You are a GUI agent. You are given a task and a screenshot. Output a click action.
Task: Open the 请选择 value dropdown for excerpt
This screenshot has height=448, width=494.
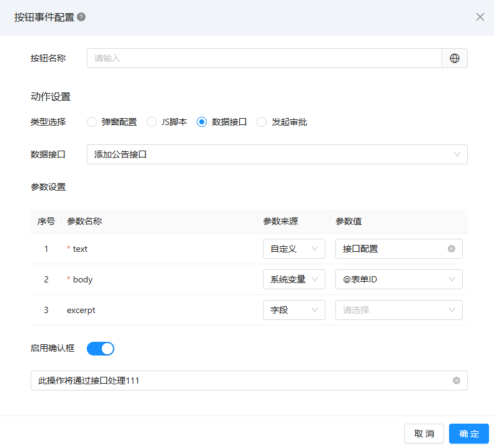398,310
